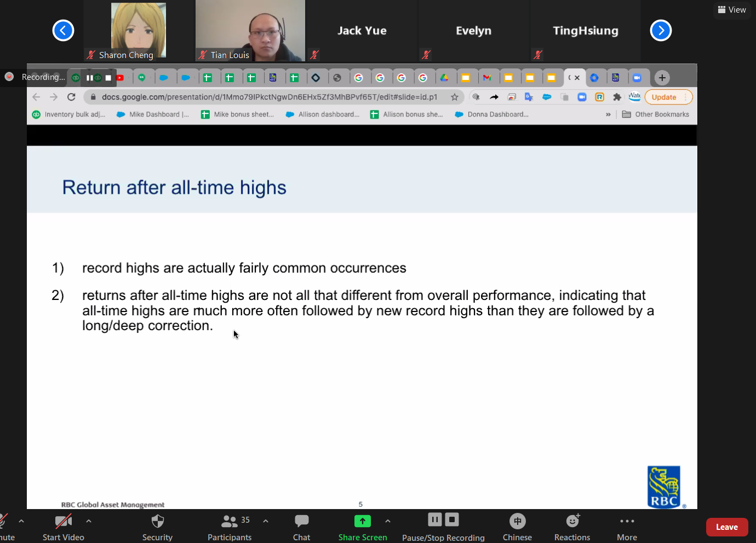Open the More options menu
The width and height of the screenshot is (756, 543).
coord(627,527)
